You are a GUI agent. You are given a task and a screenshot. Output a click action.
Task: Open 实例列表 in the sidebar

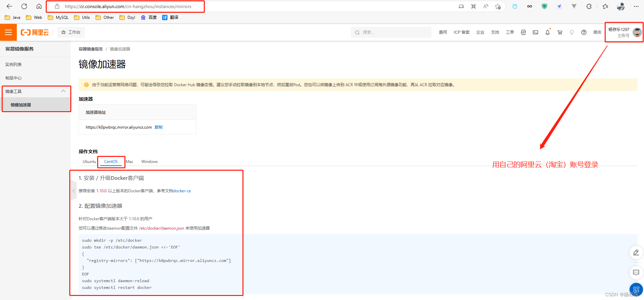coord(13,65)
